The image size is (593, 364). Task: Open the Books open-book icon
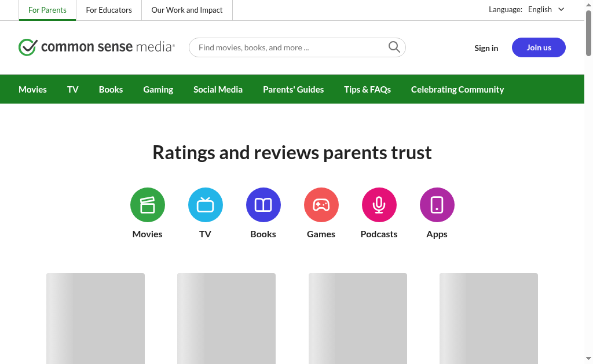click(263, 205)
